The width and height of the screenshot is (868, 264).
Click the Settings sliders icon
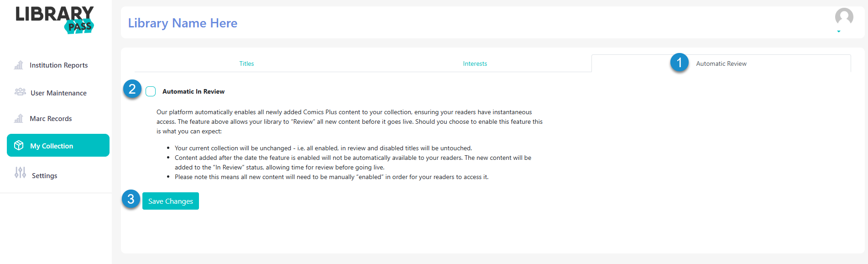click(20, 172)
